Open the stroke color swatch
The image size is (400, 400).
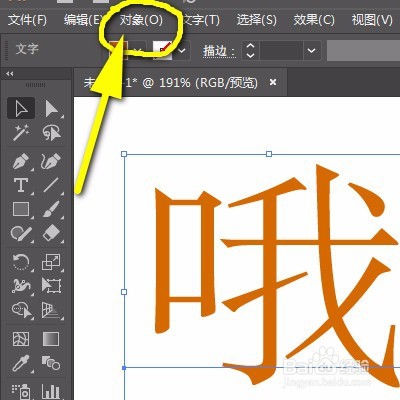(x=163, y=51)
